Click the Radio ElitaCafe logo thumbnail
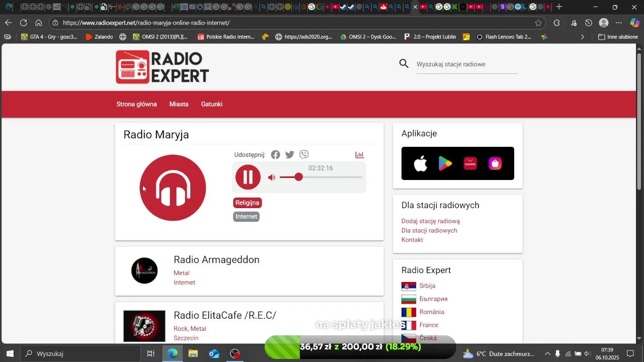 click(x=144, y=326)
